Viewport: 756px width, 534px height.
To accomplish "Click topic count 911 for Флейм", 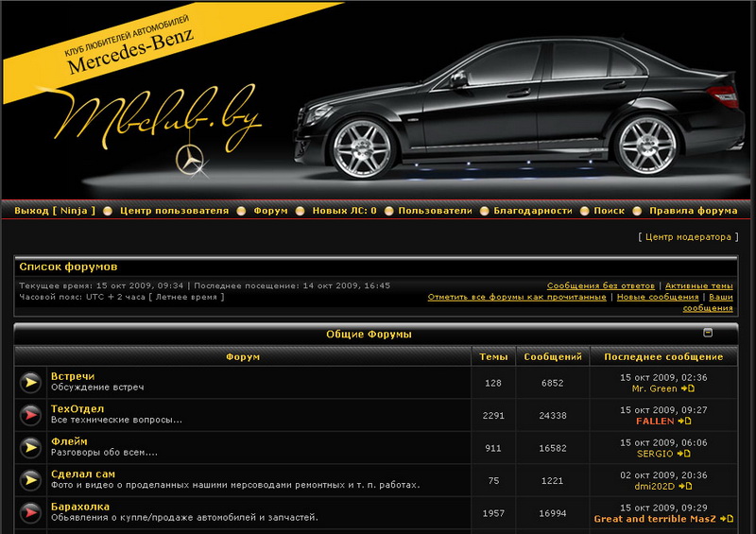I will pyautogui.click(x=493, y=448).
